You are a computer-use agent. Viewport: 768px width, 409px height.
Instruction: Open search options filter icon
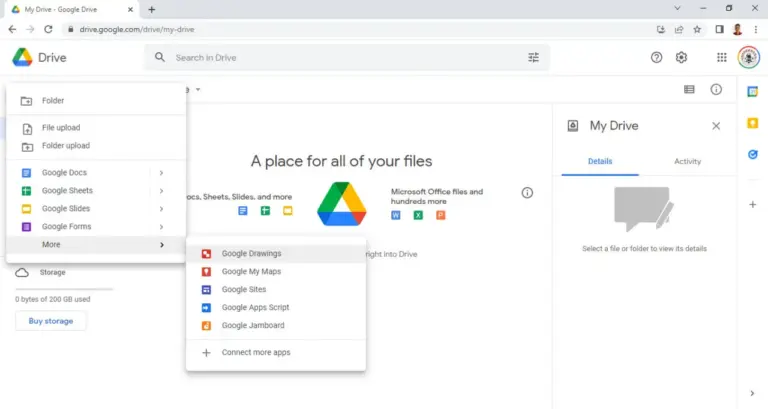click(533, 57)
